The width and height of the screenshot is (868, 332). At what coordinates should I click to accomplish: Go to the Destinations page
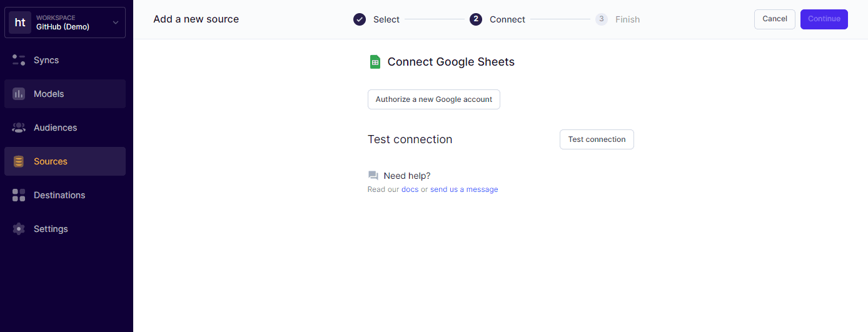point(59,195)
